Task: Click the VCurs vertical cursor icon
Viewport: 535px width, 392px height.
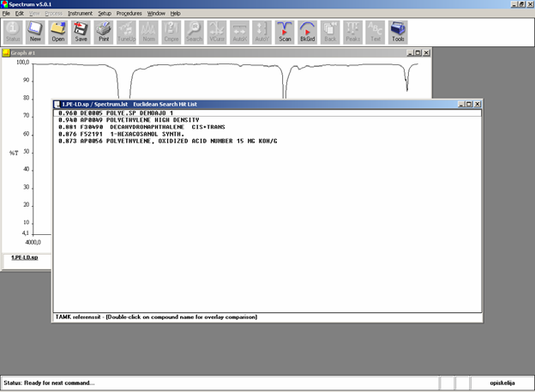Action: point(217,32)
